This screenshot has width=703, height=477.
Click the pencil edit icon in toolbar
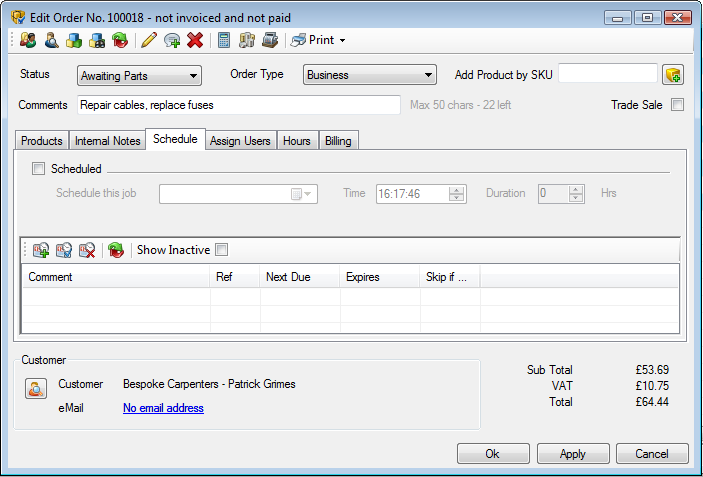[149, 40]
